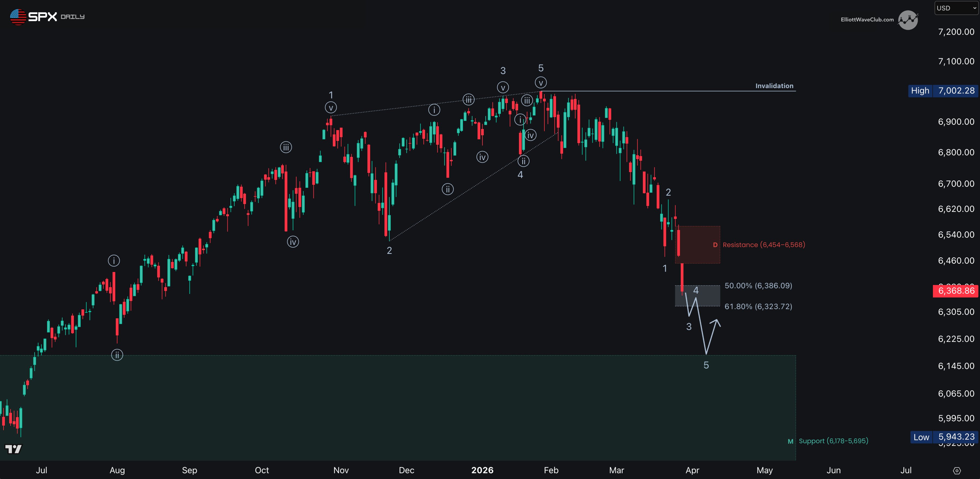Click the red Resistance zone rectangle

point(697,244)
